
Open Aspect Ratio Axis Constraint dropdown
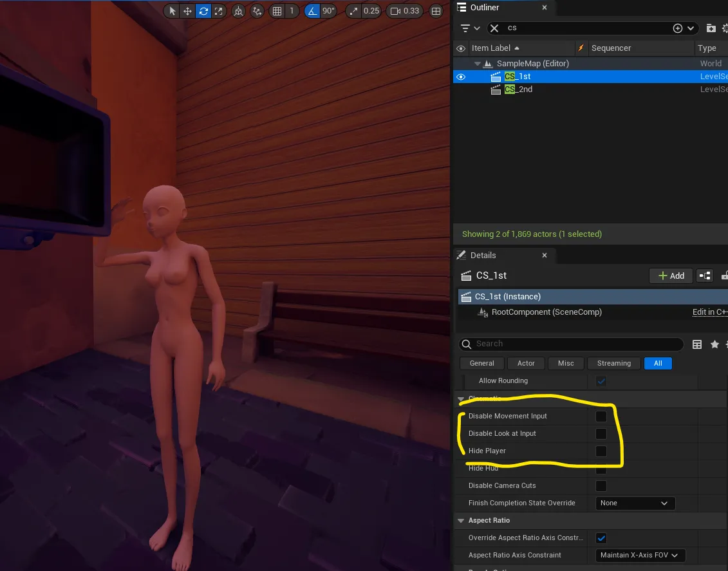[x=640, y=555]
